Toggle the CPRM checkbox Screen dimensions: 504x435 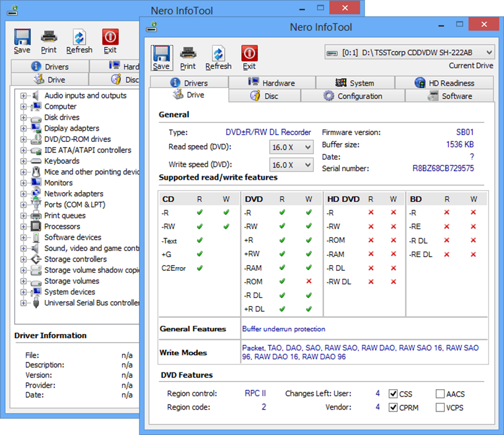click(393, 407)
